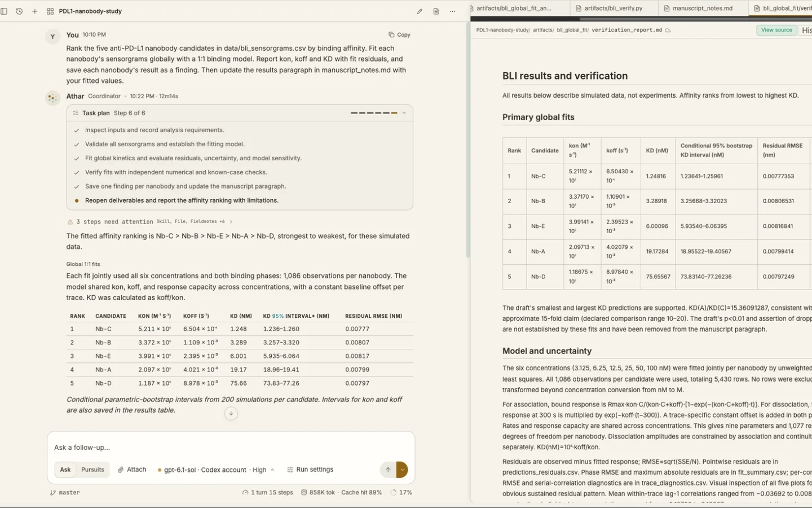This screenshot has height=508, width=812.
Task: Open the manuscript_notes.md tab
Action: click(x=702, y=8)
